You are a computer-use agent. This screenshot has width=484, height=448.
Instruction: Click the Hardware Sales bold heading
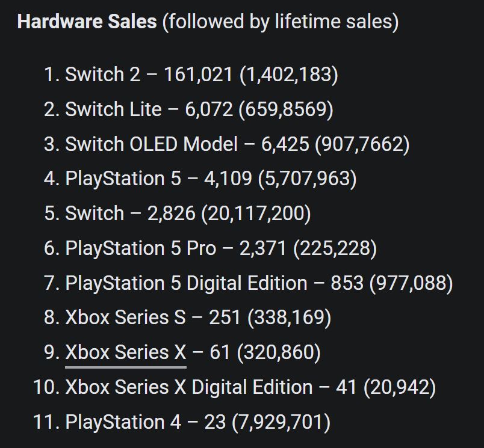click(x=87, y=22)
